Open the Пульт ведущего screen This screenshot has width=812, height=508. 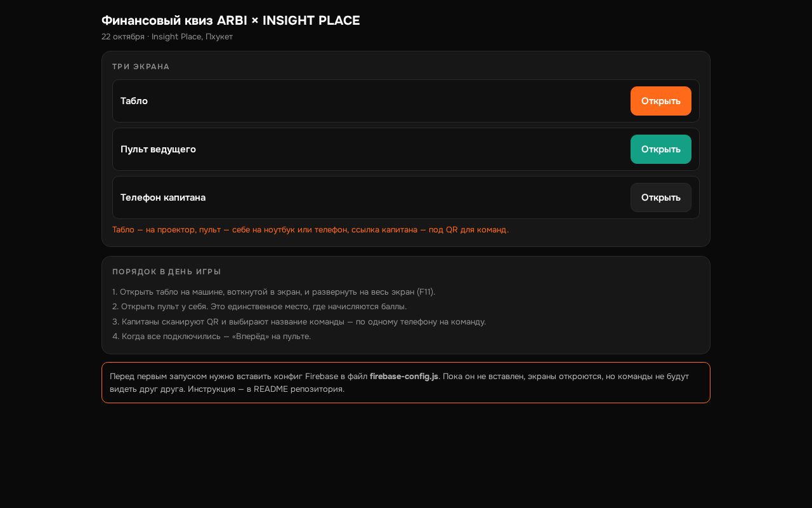click(660, 149)
